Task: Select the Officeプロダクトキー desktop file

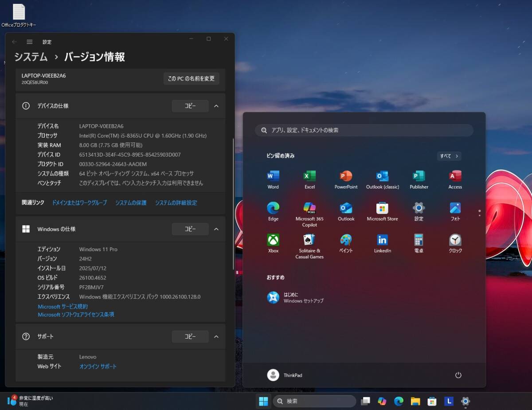Action: pyautogui.click(x=19, y=16)
